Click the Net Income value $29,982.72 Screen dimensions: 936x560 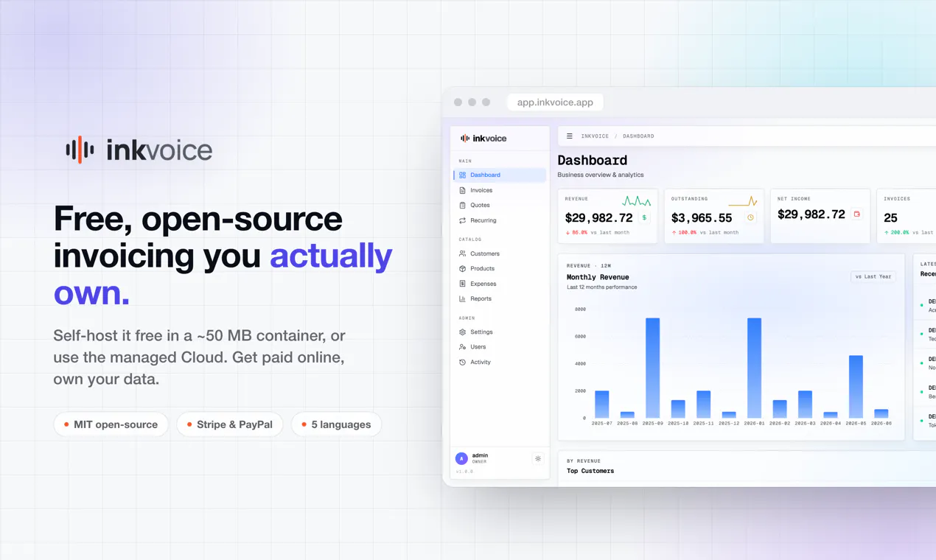pyautogui.click(x=811, y=214)
